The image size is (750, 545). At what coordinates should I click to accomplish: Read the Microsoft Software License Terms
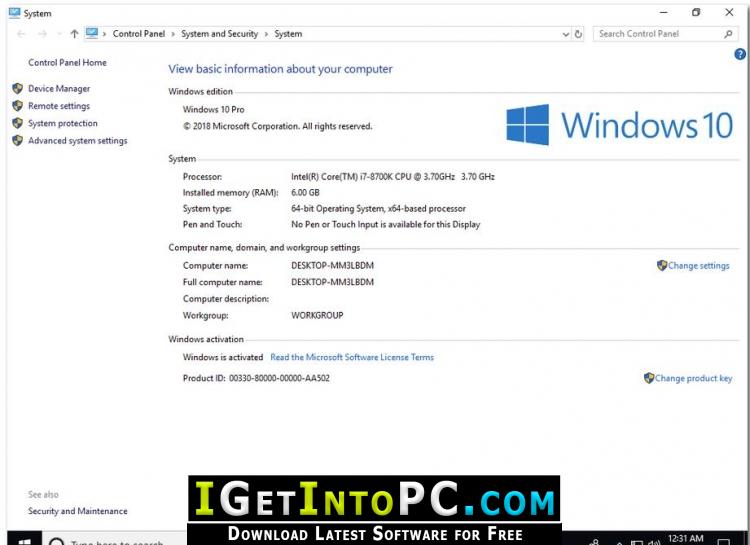(x=352, y=357)
